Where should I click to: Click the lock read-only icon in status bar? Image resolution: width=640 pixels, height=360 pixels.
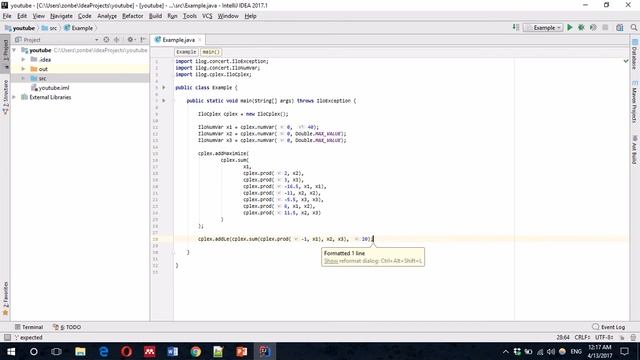click(622, 338)
